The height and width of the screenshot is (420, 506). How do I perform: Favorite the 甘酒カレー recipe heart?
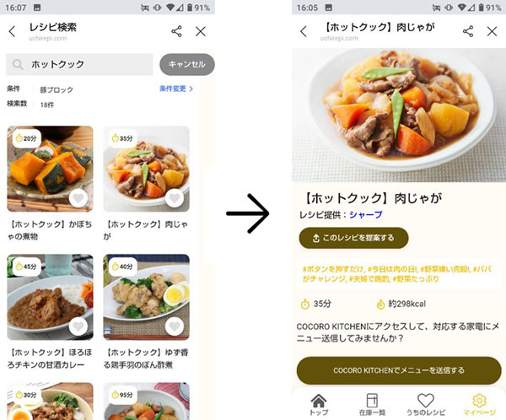[x=78, y=326]
